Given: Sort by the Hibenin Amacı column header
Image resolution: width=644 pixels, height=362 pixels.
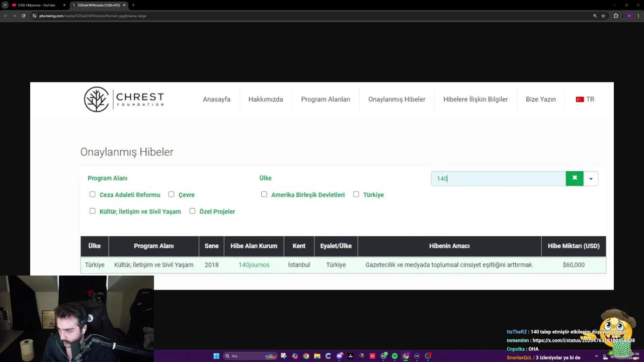Looking at the screenshot, I should tap(449, 246).
